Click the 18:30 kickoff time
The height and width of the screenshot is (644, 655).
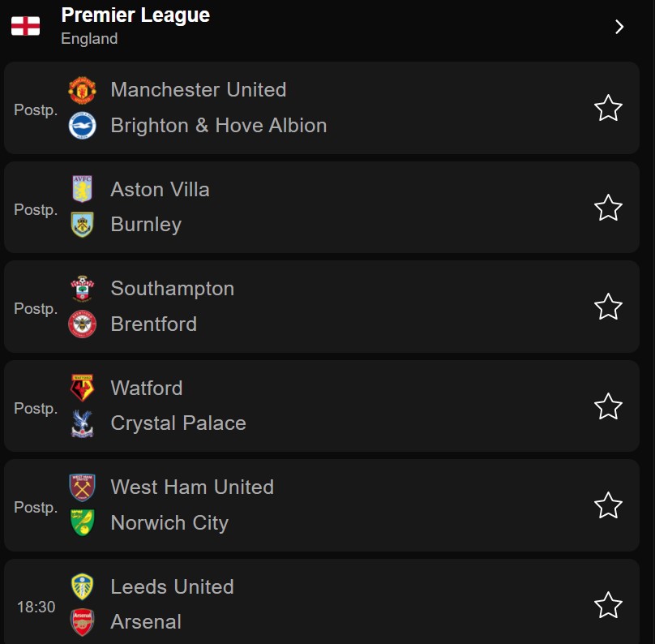pos(36,607)
